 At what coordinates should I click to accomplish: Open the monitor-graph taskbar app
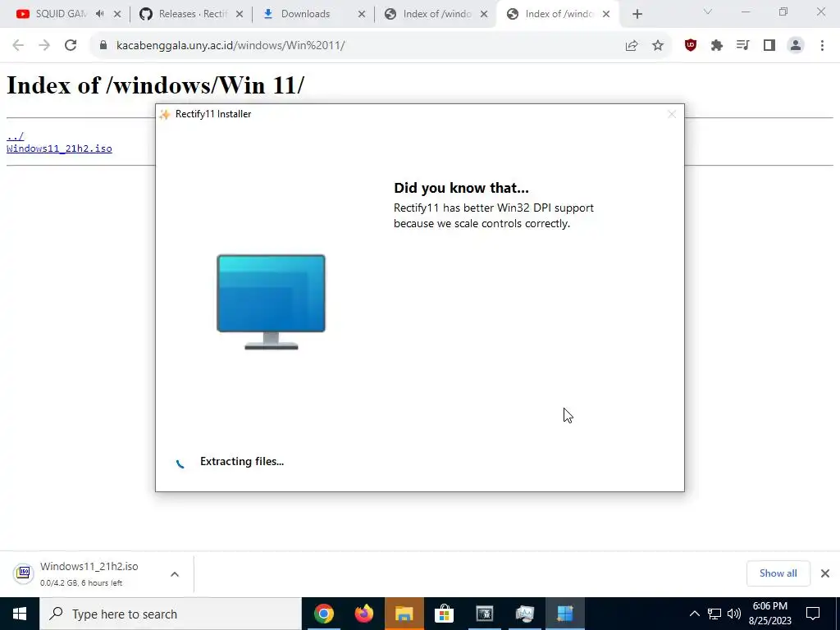pyautogui.click(x=524, y=614)
